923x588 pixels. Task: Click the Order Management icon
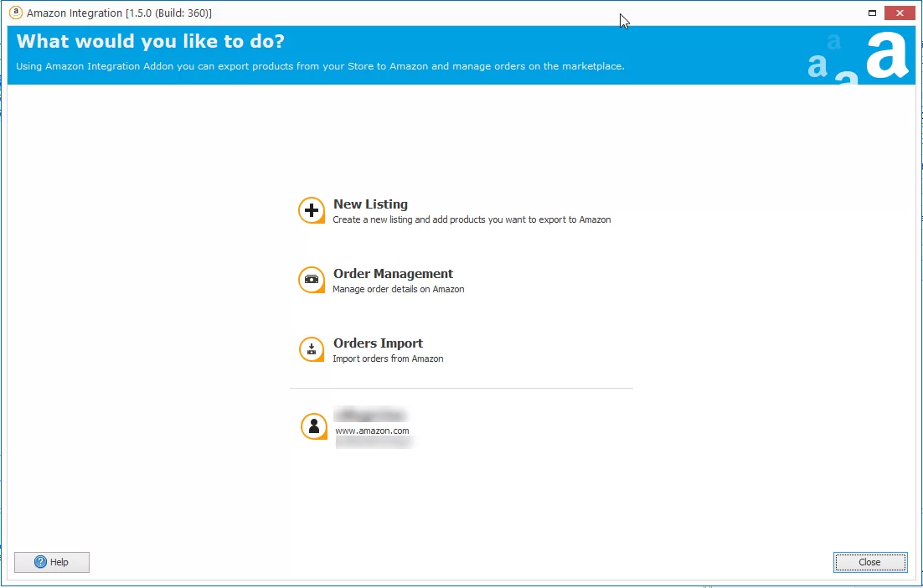click(312, 280)
